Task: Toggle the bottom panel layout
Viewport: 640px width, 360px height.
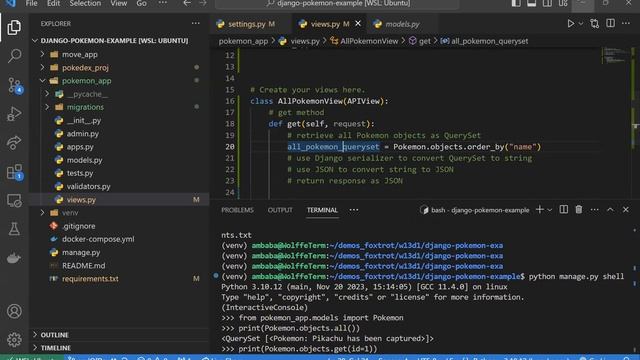Action: pos(531,3)
